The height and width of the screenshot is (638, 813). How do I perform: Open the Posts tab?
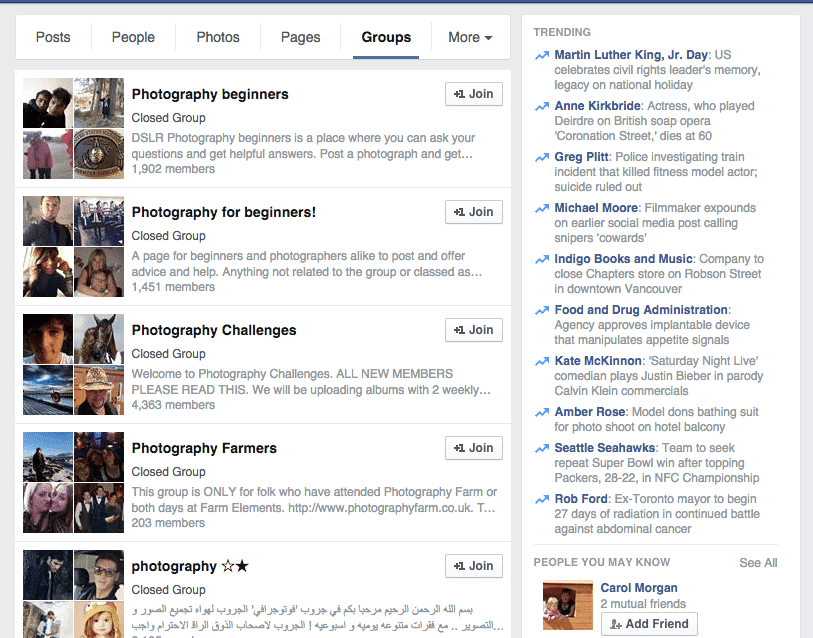53,37
